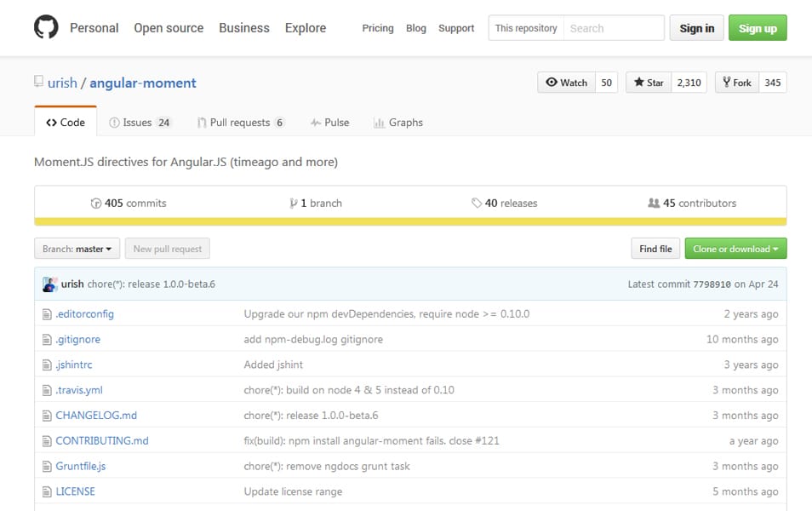The height and width of the screenshot is (511, 812).
Task: Go to the Support page
Action: click(x=456, y=28)
